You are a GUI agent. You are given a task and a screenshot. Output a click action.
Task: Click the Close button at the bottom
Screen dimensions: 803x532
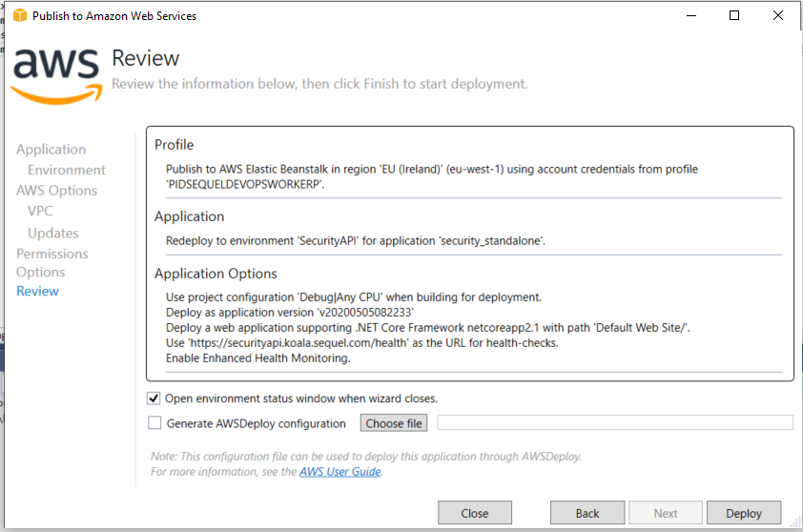pyautogui.click(x=475, y=513)
